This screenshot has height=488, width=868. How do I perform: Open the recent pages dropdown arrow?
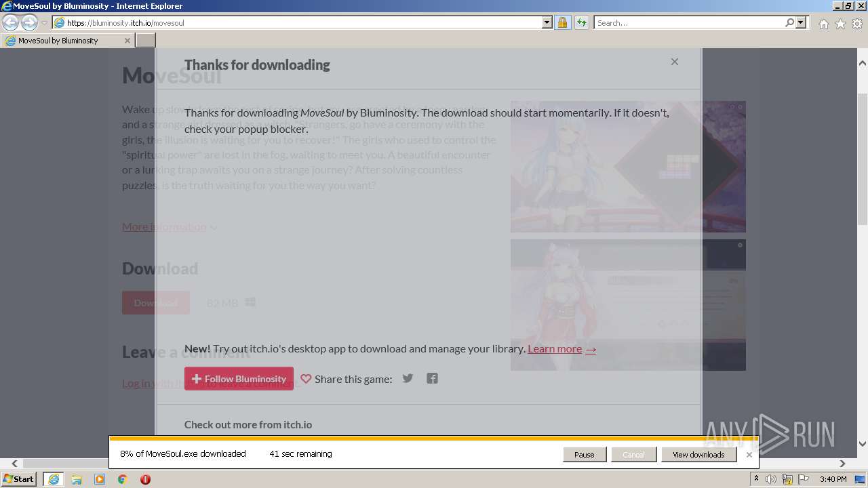click(x=44, y=23)
